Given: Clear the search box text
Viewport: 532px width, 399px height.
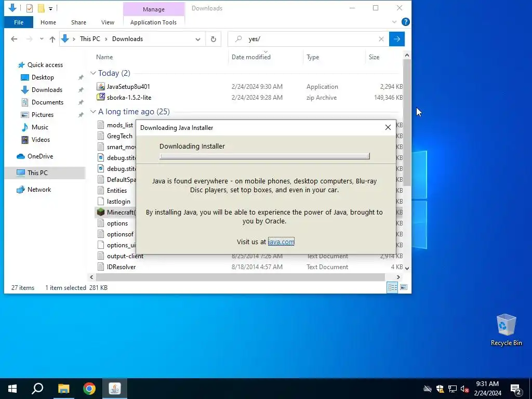Looking at the screenshot, I should 381,39.
